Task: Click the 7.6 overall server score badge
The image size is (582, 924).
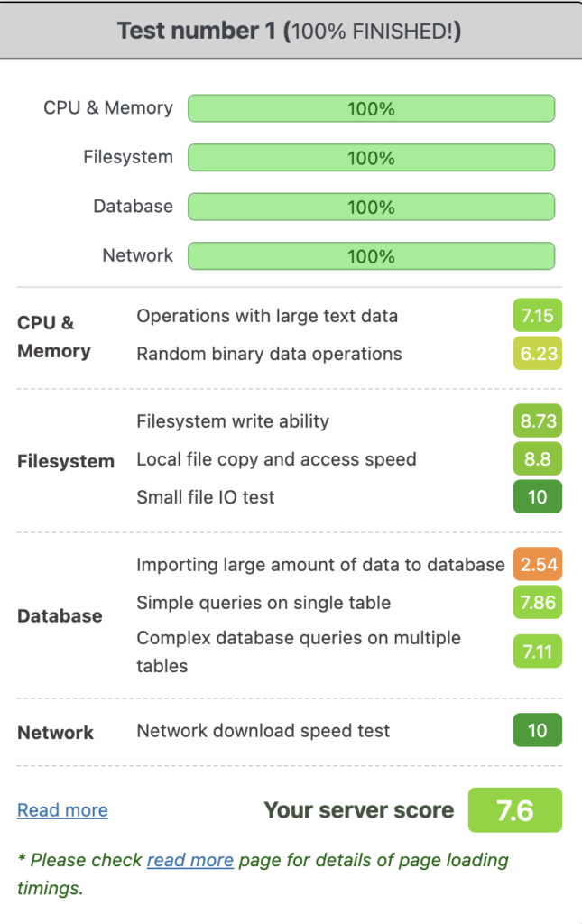Action: [514, 810]
